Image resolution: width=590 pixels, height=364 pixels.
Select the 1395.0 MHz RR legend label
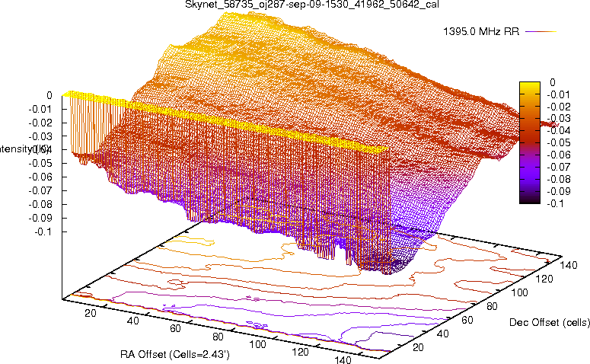(481, 32)
